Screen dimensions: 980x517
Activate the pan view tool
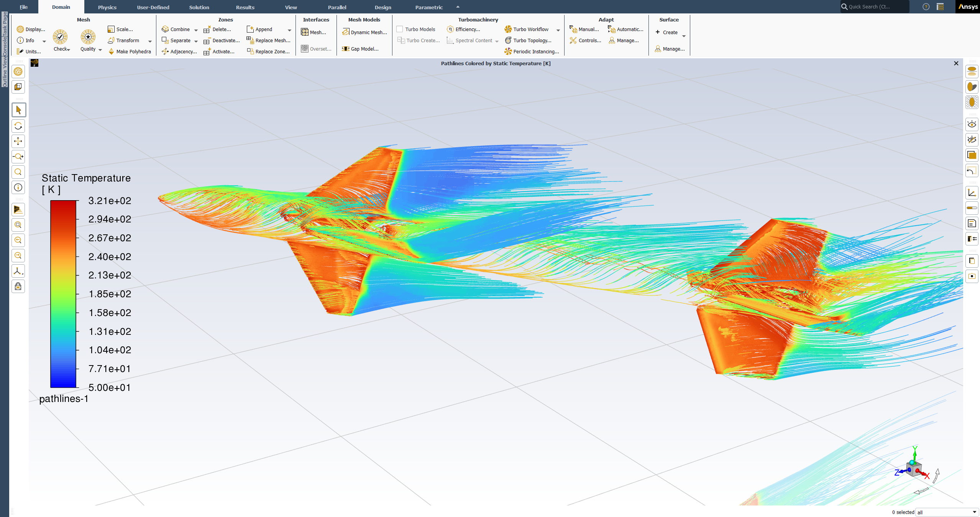tap(18, 141)
